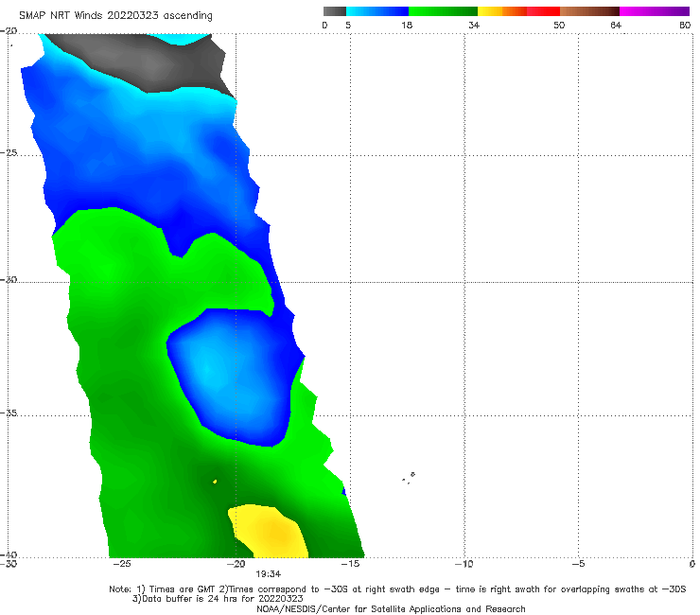
Task: Click the yellow-orange segment of the color bar
Action: pos(502,11)
